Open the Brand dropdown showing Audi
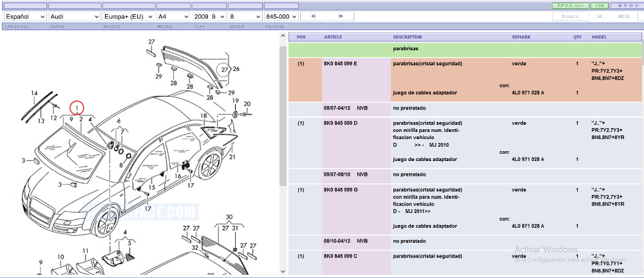The height and width of the screenshot is (278, 644). coord(74,17)
